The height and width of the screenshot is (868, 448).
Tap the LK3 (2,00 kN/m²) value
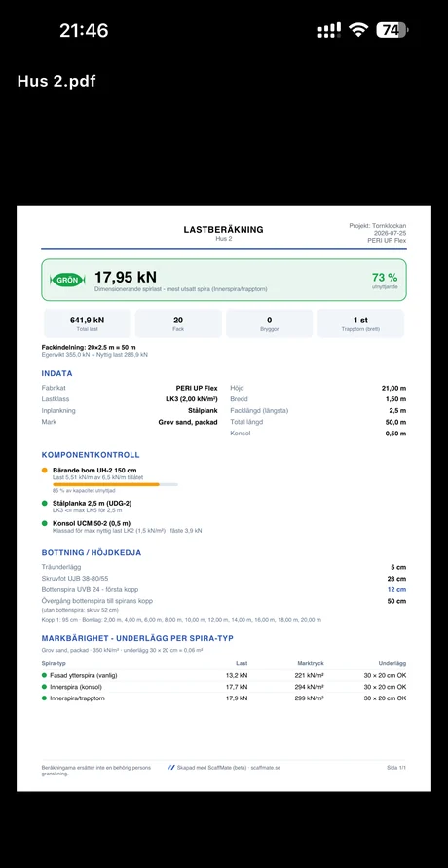pos(191,399)
